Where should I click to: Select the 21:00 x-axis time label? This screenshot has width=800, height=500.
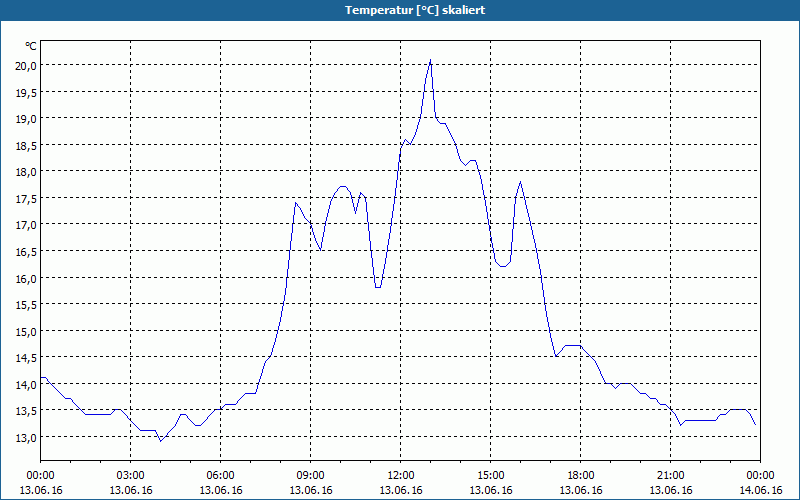coord(670,476)
